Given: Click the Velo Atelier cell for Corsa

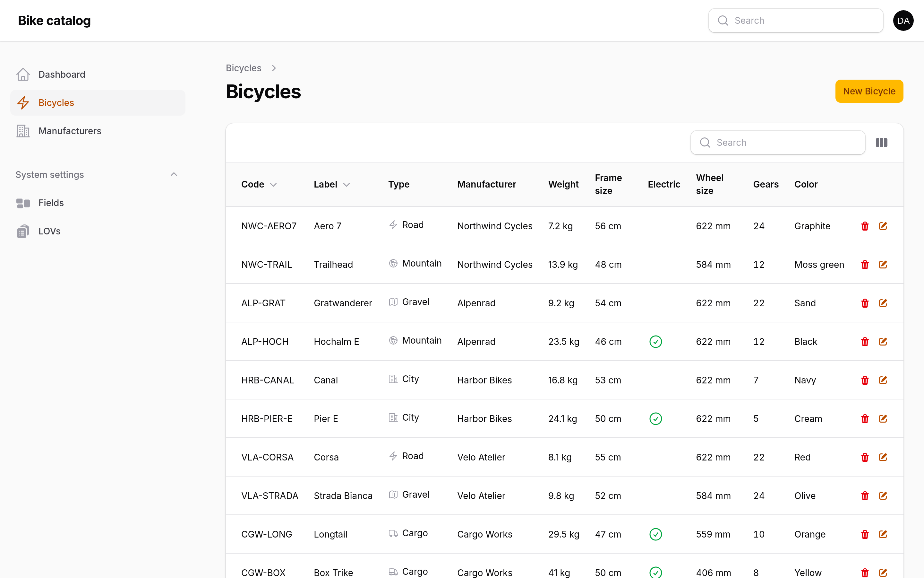Looking at the screenshot, I should (481, 458).
